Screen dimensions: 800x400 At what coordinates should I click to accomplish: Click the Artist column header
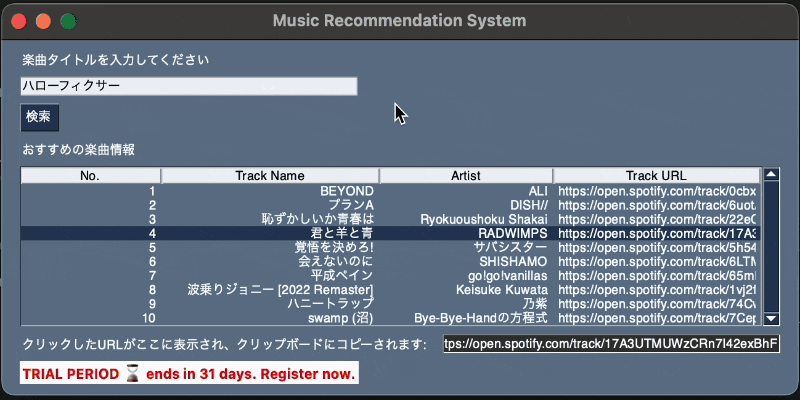point(466,176)
